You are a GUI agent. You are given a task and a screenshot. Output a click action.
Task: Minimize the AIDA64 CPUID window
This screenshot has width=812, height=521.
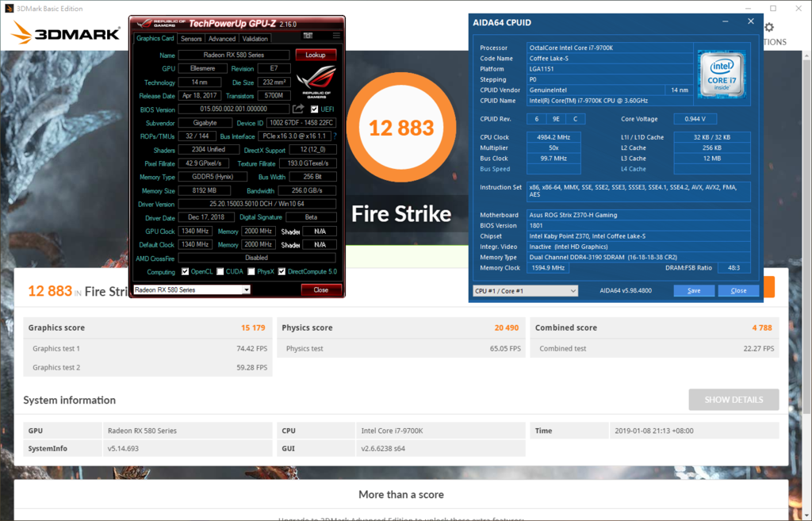point(725,21)
